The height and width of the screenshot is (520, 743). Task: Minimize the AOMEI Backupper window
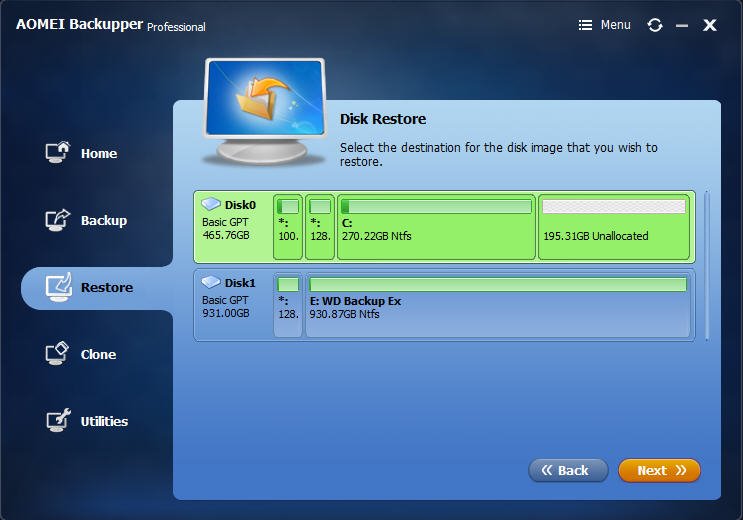[x=682, y=26]
